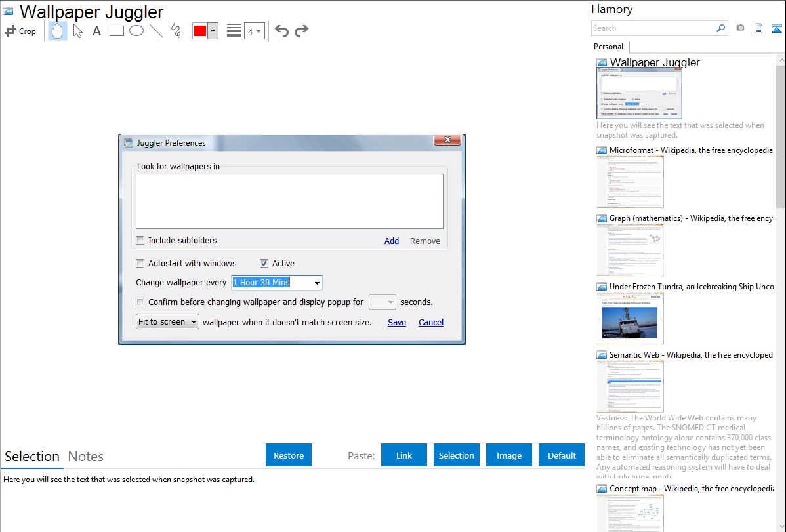The height and width of the screenshot is (532, 786).
Task: Click icon beside Concept map snapshot
Action: coord(602,489)
